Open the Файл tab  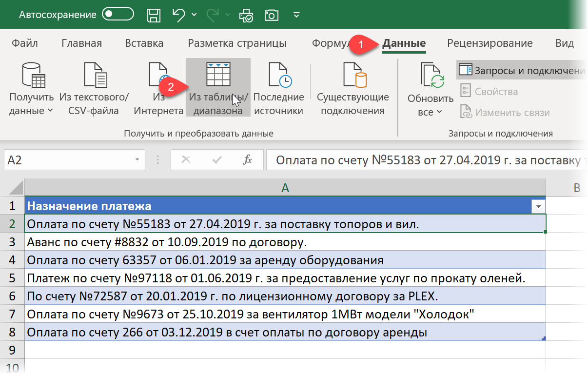(25, 43)
